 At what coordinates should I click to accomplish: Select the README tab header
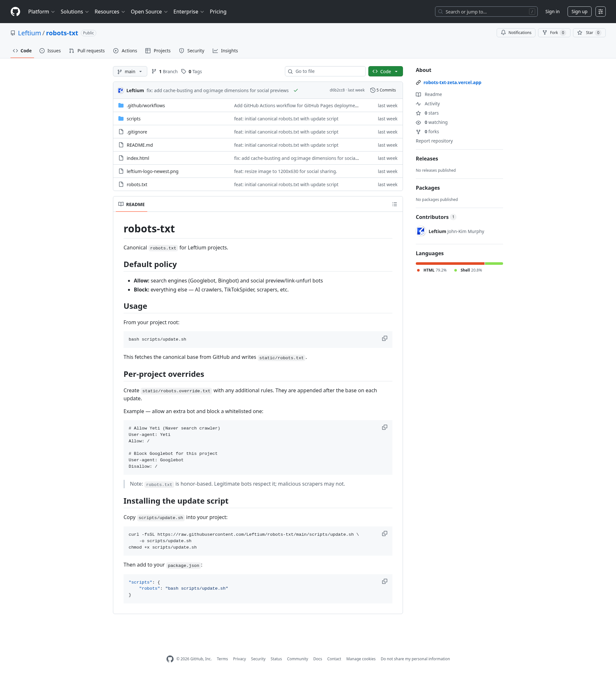coord(131,204)
